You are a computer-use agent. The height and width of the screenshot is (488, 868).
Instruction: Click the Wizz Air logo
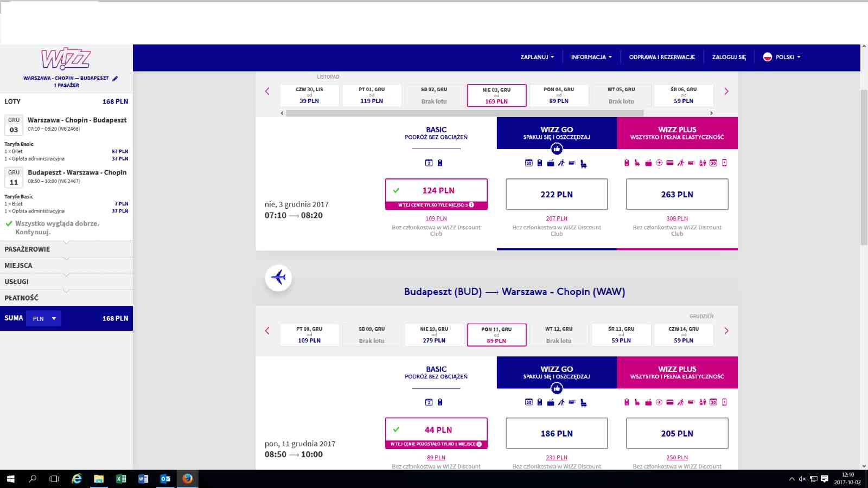point(66,59)
